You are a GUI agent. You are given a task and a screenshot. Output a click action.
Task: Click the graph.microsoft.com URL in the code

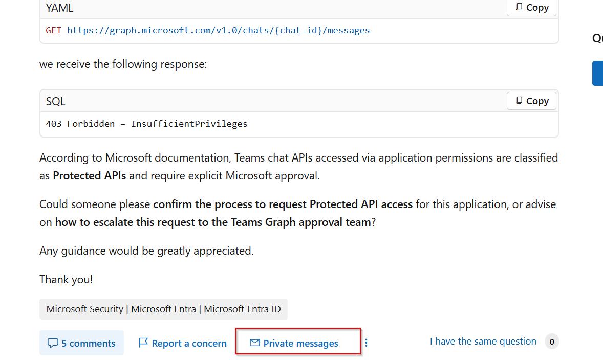tap(218, 30)
